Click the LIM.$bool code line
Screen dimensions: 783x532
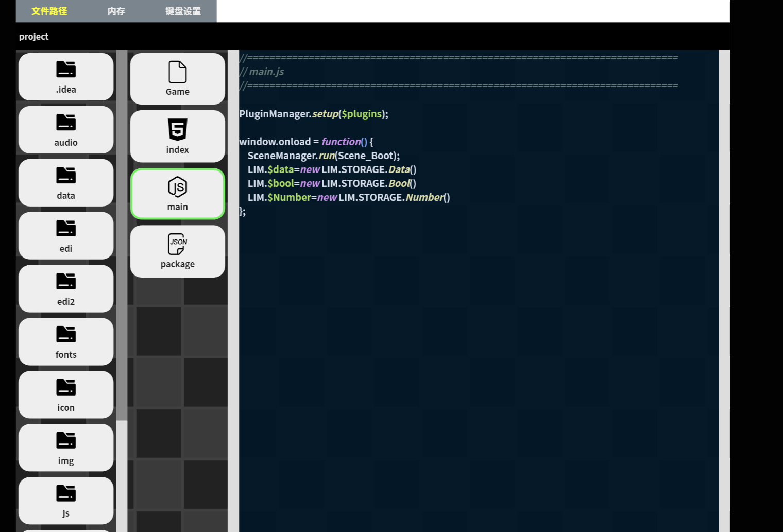pos(332,183)
